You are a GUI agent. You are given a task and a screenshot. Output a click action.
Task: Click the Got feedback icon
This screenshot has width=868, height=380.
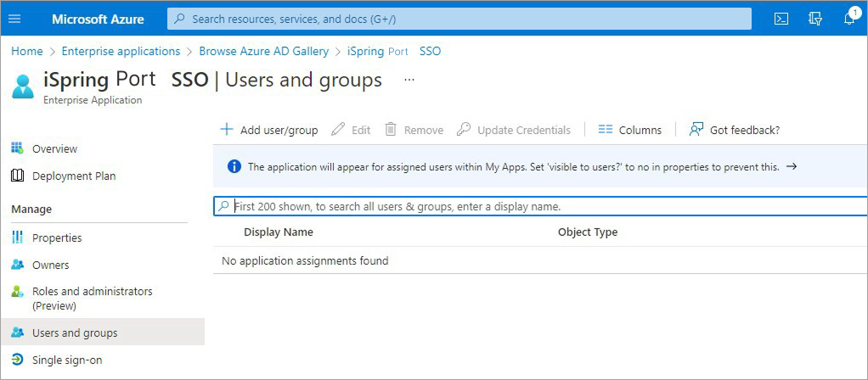(x=696, y=130)
